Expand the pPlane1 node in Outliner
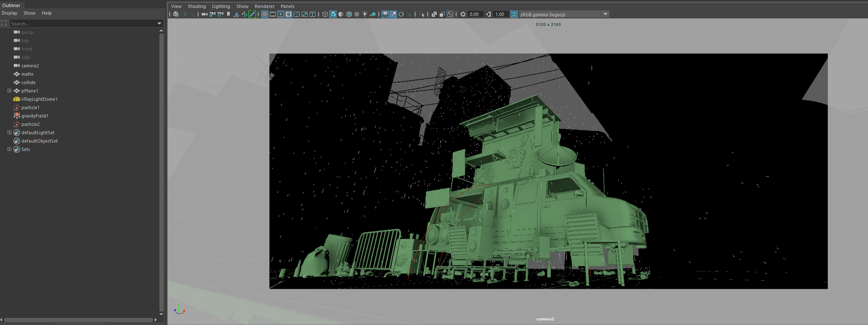The height and width of the screenshot is (325, 868). click(x=9, y=91)
